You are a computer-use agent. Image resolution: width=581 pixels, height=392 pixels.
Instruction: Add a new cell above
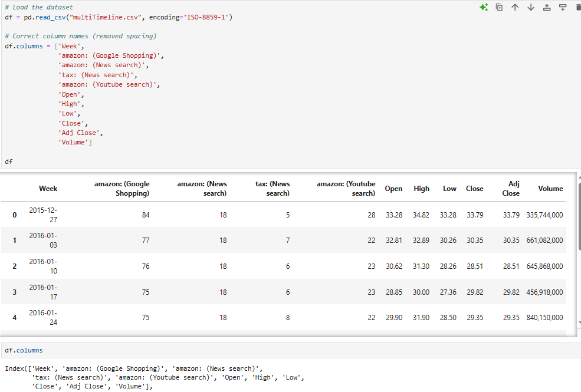(547, 8)
